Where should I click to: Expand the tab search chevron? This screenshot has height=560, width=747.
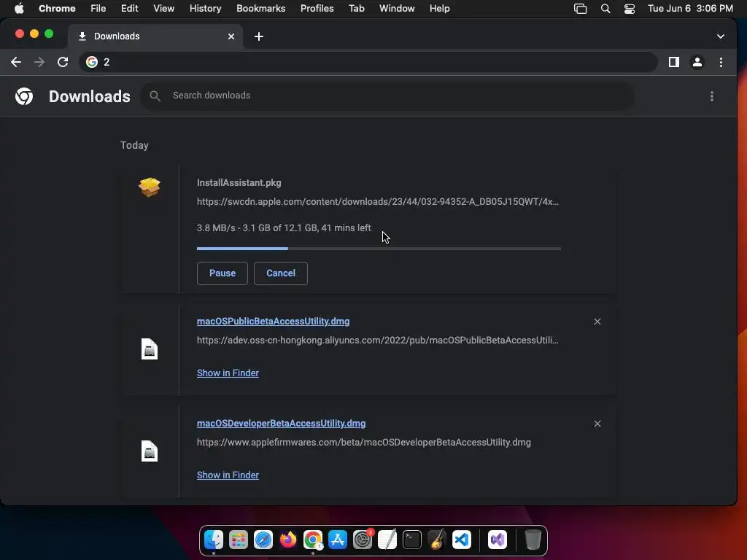[x=720, y=36]
